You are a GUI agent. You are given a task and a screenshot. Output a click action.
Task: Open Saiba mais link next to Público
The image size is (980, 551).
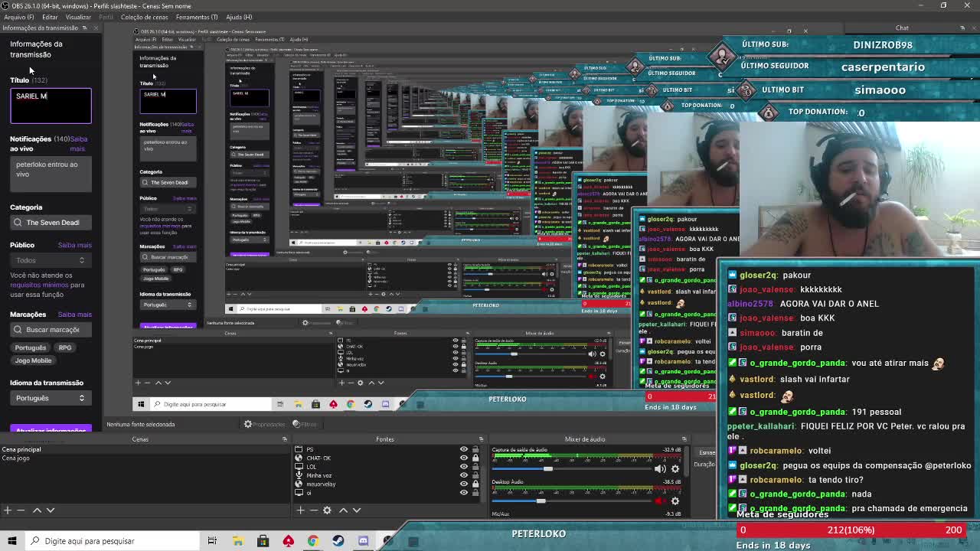(x=74, y=245)
